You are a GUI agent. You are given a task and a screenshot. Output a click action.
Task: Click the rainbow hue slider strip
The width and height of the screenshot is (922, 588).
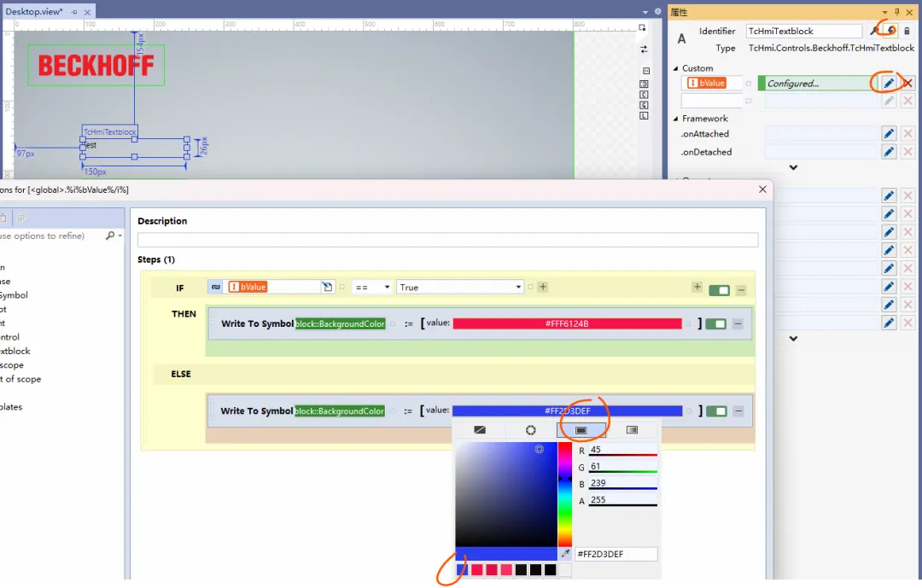pos(564,494)
